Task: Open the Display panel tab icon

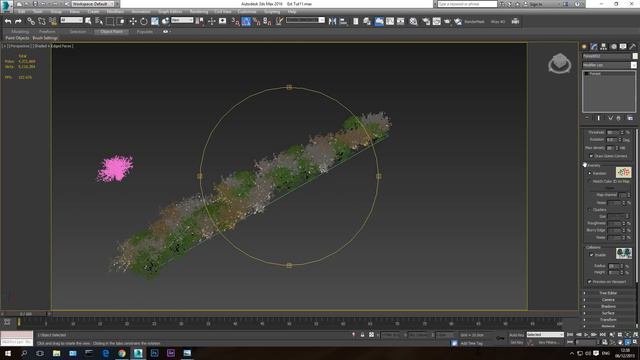Action: tap(623, 47)
